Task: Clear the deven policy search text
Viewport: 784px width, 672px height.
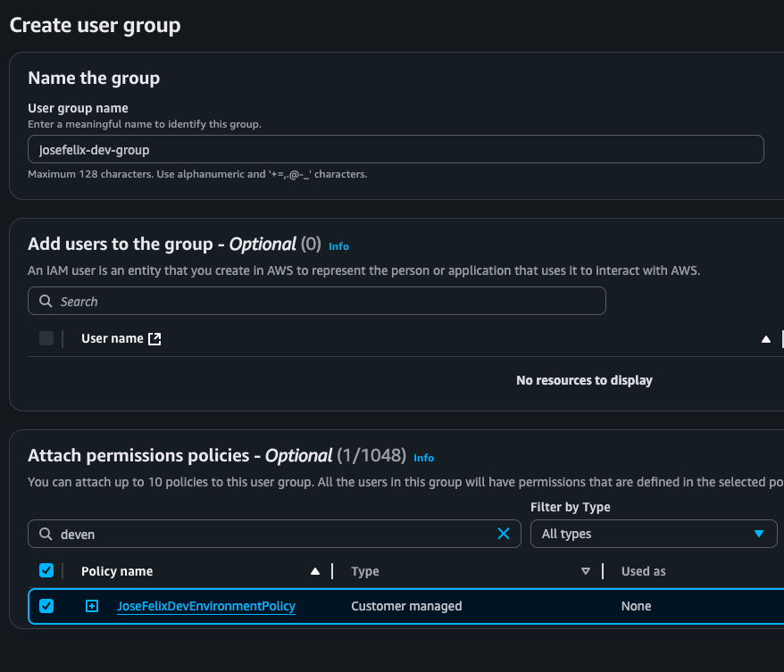Action: point(504,534)
